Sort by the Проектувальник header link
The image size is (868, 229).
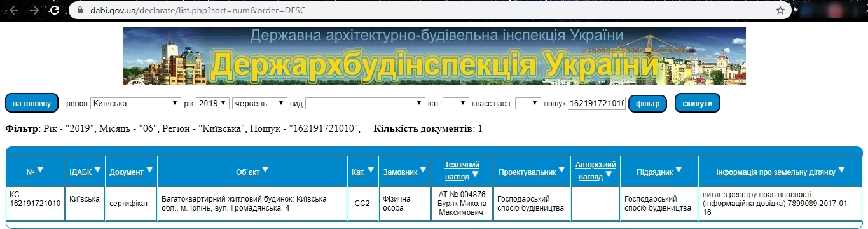pos(527,172)
